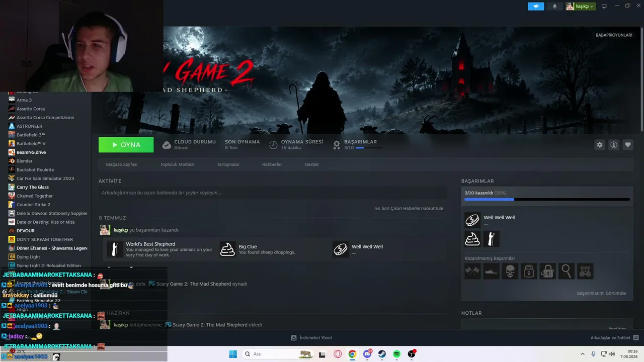Select Well Well Well achievement icon in activity
The image size is (644, 362).
341,249
